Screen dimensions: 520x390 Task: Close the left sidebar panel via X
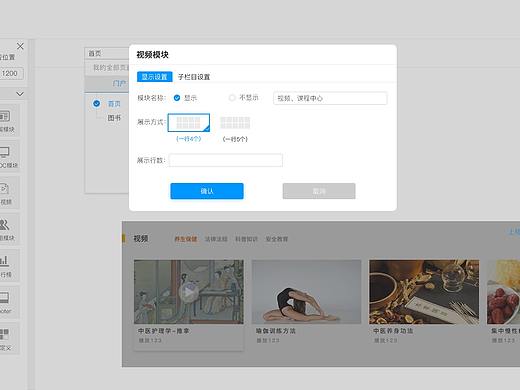pos(20,46)
